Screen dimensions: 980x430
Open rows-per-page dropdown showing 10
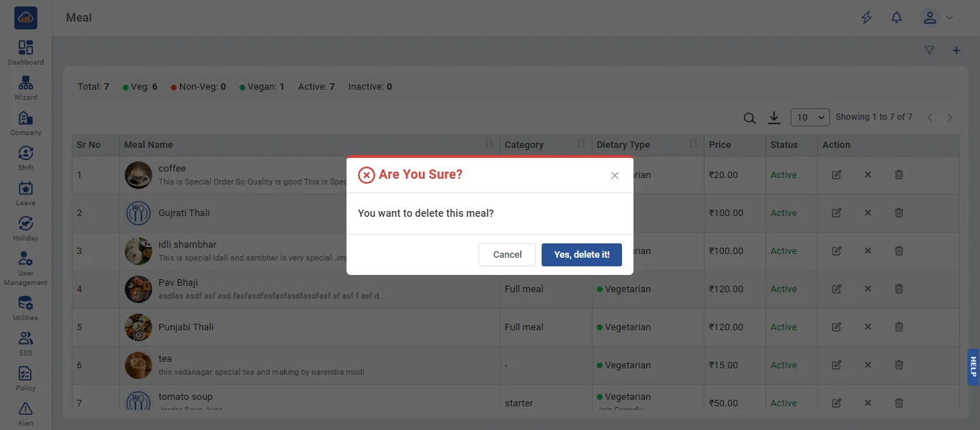click(x=811, y=117)
